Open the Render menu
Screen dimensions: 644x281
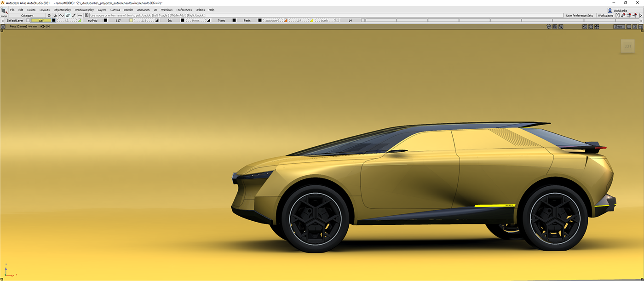point(128,10)
